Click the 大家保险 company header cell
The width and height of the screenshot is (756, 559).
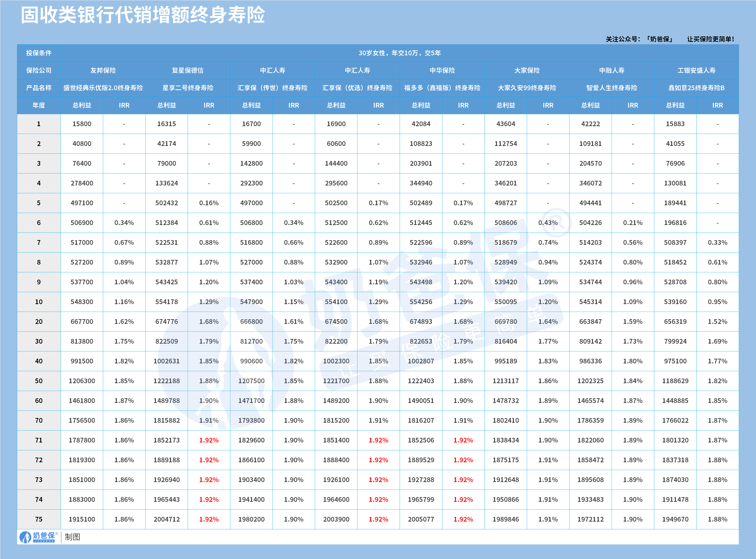pyautogui.click(x=527, y=71)
